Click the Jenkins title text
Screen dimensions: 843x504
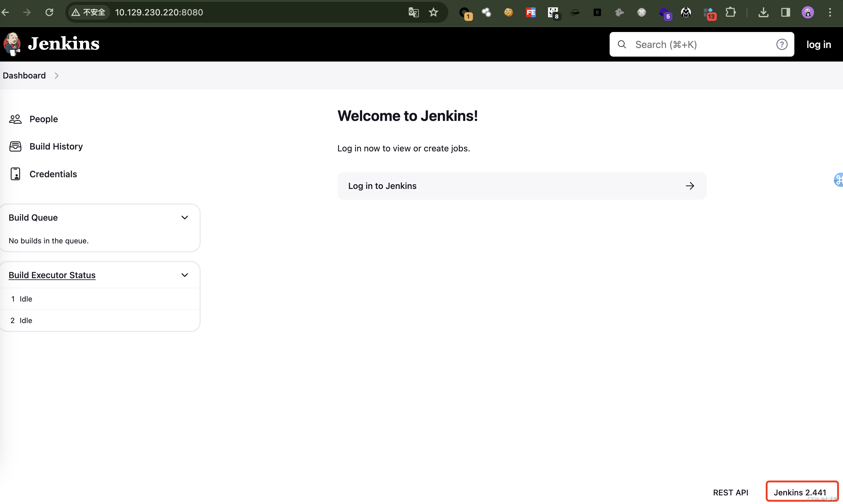63,44
